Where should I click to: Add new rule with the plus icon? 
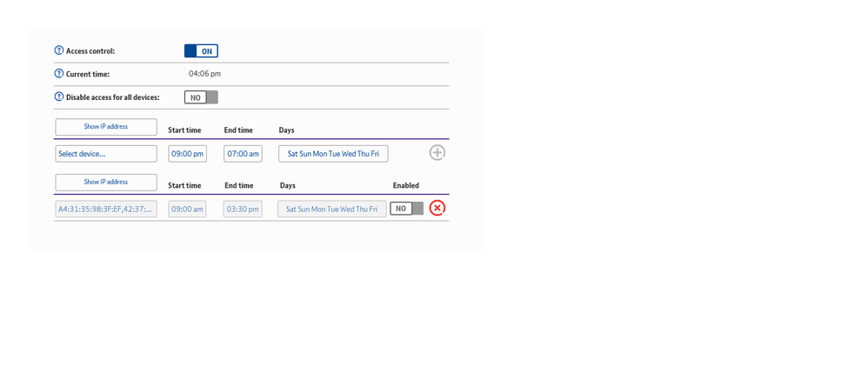point(437,153)
